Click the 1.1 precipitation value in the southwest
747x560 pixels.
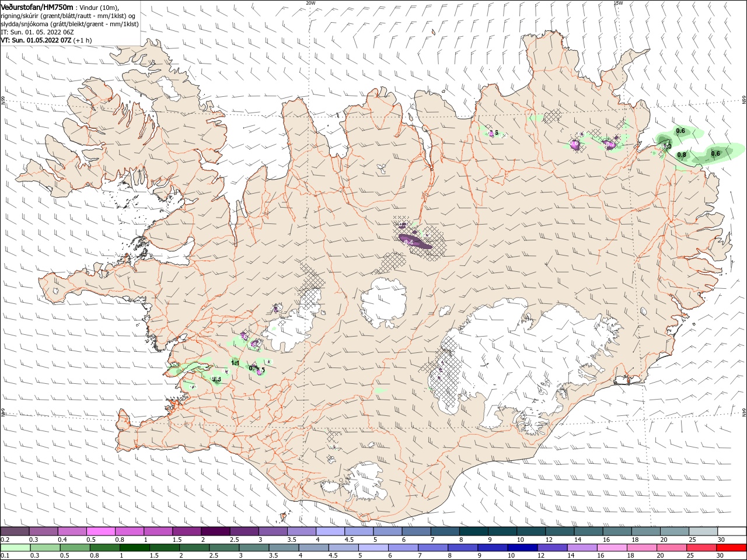coord(236,363)
